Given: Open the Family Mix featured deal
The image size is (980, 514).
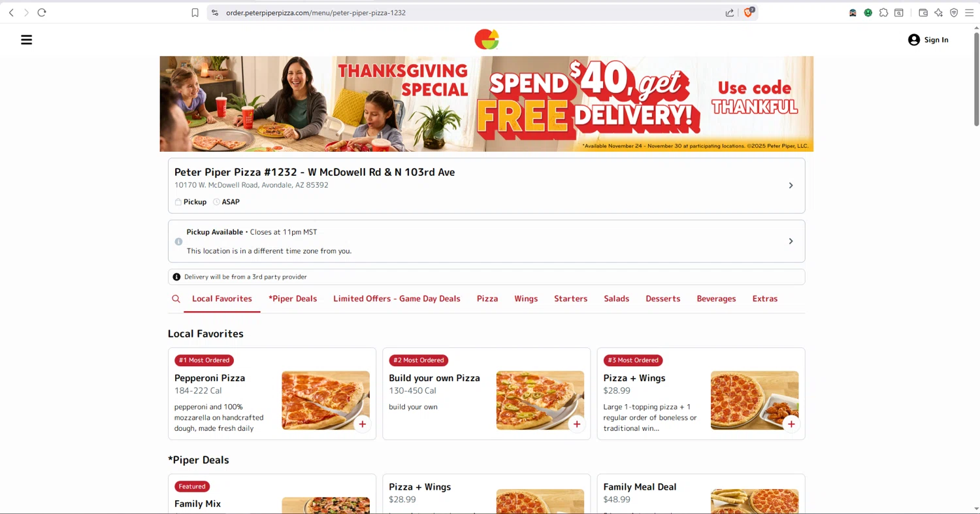Looking at the screenshot, I should [197, 504].
